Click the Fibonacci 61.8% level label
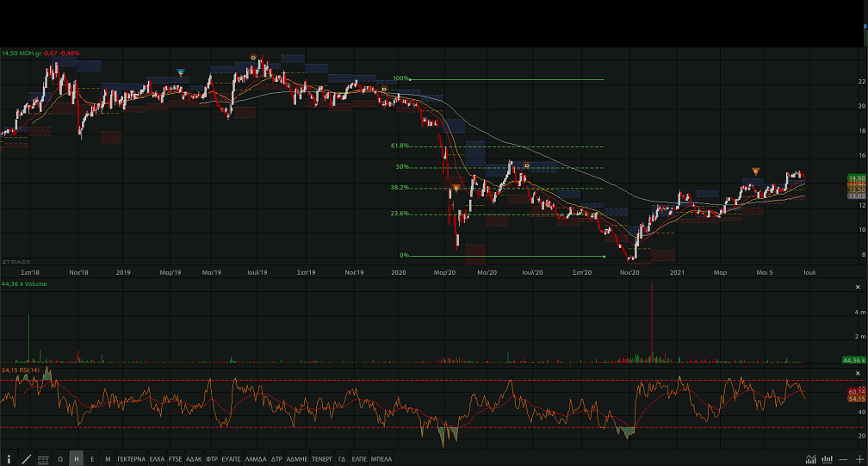Viewport: 868px width, 466px height. [399, 146]
